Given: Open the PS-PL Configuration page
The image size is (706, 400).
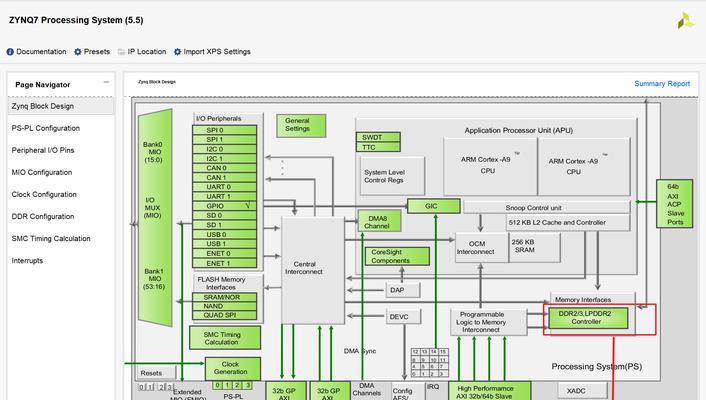Looking at the screenshot, I should tap(45, 128).
